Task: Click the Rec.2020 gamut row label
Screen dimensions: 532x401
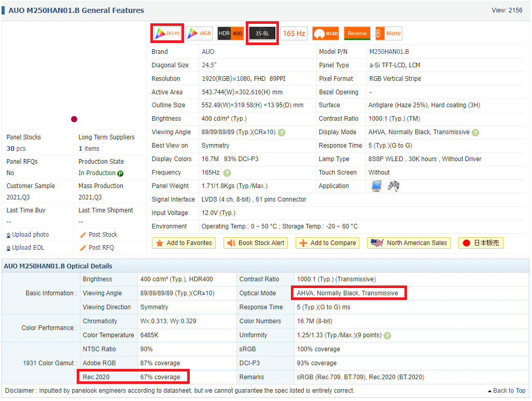Action: click(96, 377)
